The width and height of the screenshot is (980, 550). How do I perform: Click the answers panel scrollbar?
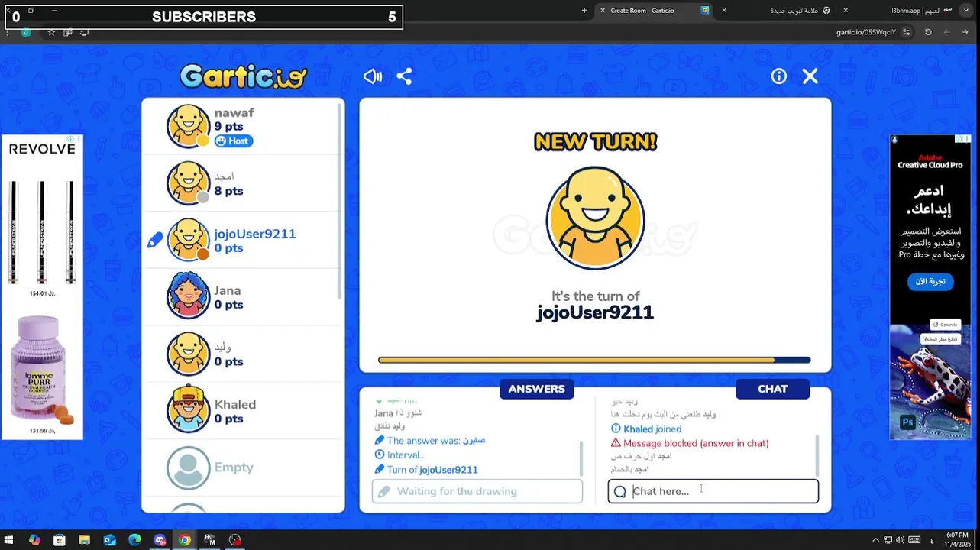(581, 458)
